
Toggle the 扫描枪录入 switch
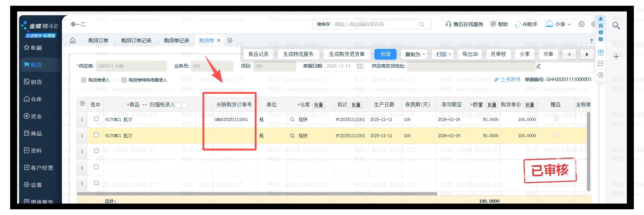tap(182, 105)
